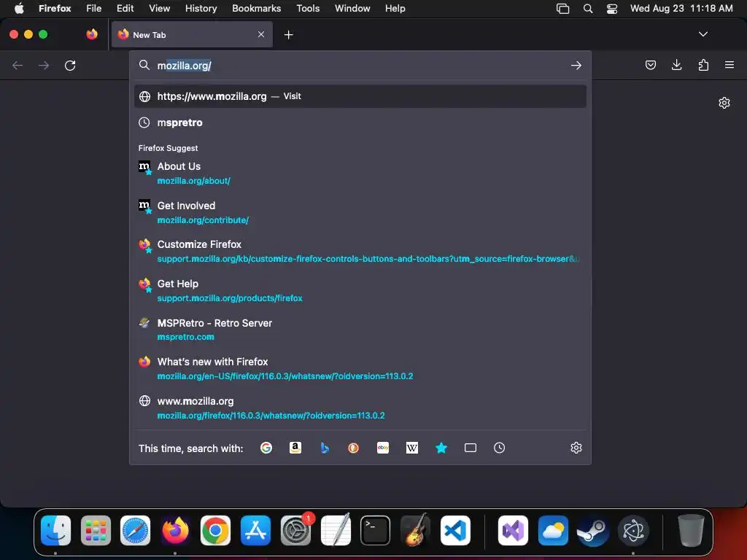747x560 pixels.
Task: Open the File menu
Action: pyautogui.click(x=94, y=9)
